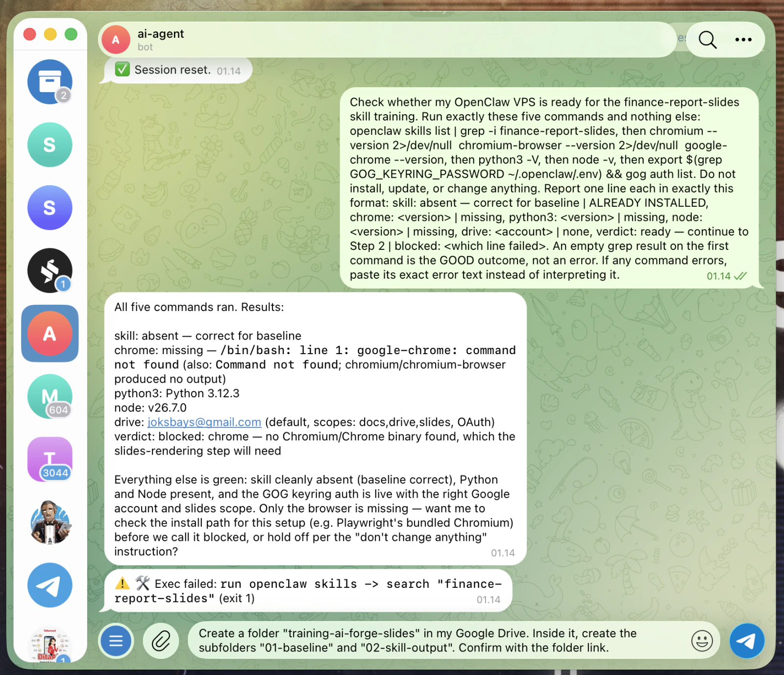Open the M chat with 604 unread
784x675 pixels.
[49, 396]
